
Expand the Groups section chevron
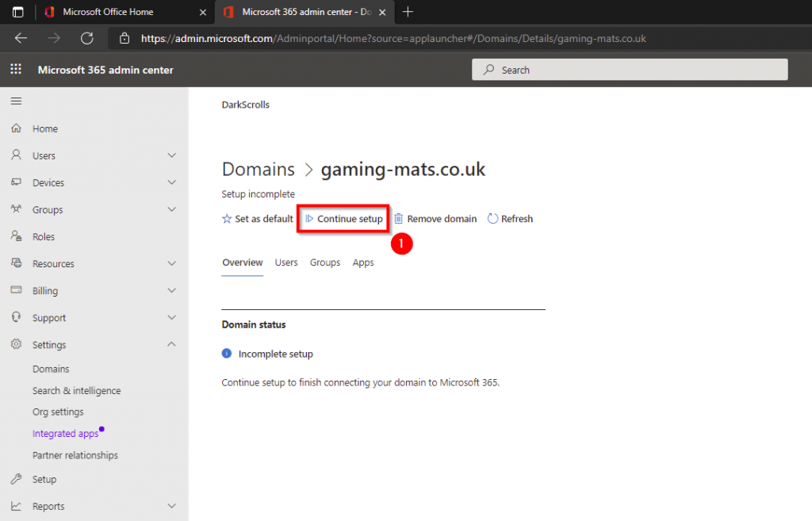tap(171, 209)
